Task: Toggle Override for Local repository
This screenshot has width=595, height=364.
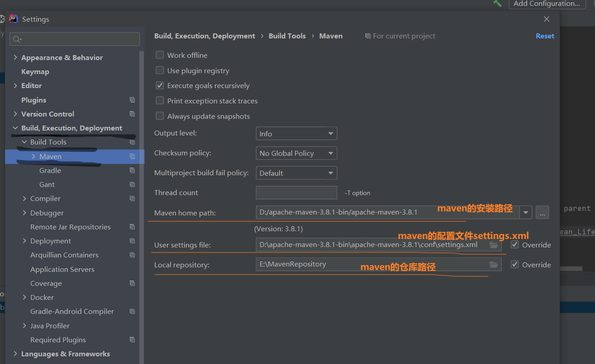Action: [515, 264]
